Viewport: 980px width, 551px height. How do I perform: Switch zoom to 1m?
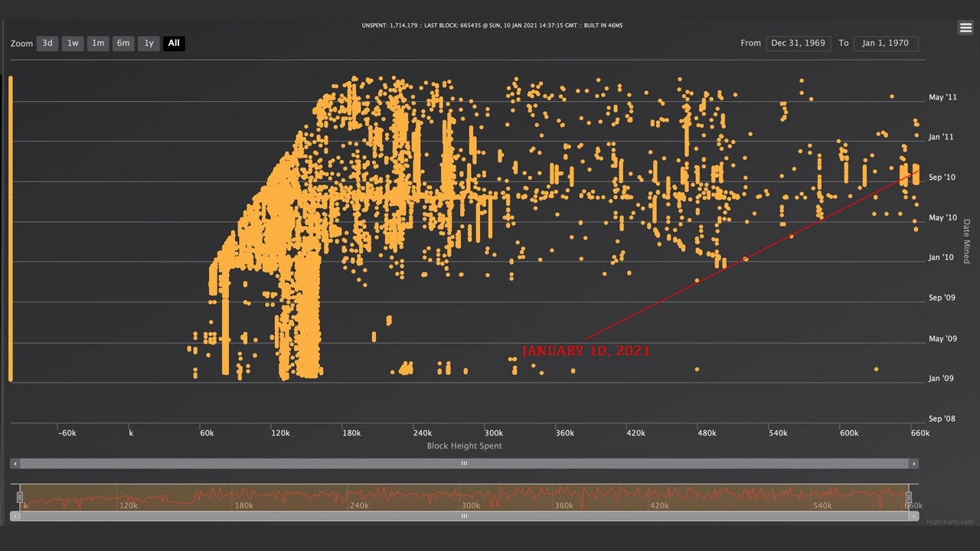(x=98, y=44)
